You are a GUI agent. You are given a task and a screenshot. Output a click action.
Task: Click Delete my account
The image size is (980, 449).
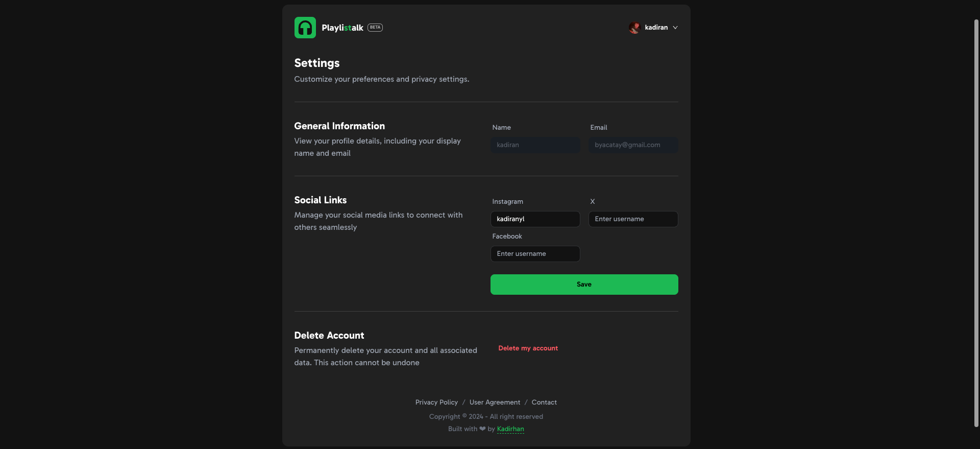point(528,348)
